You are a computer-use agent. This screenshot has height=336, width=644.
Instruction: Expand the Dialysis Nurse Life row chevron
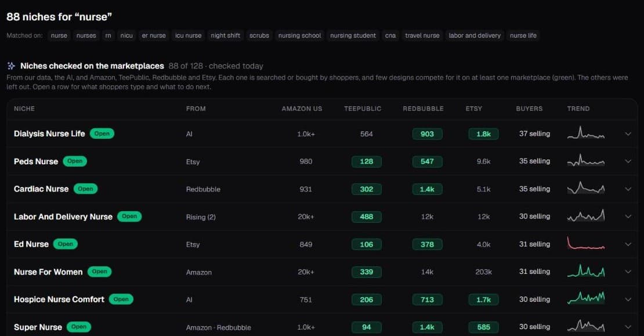click(x=628, y=134)
